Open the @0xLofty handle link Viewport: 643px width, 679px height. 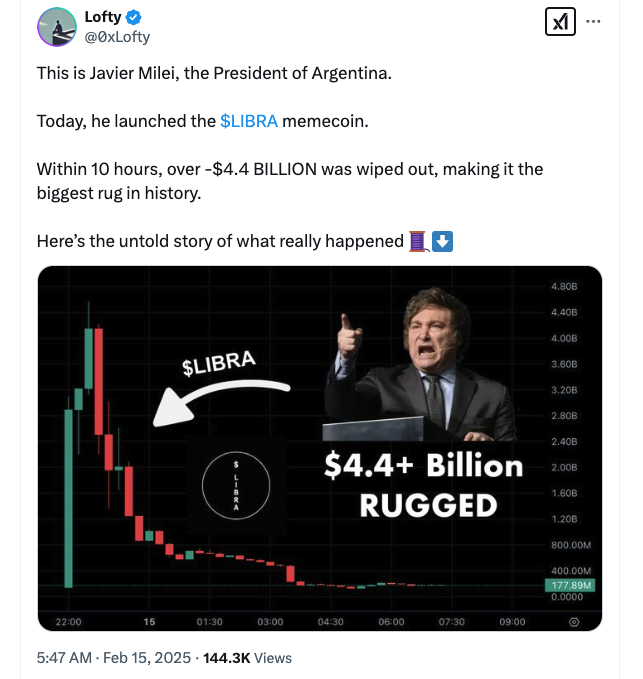pos(117,37)
